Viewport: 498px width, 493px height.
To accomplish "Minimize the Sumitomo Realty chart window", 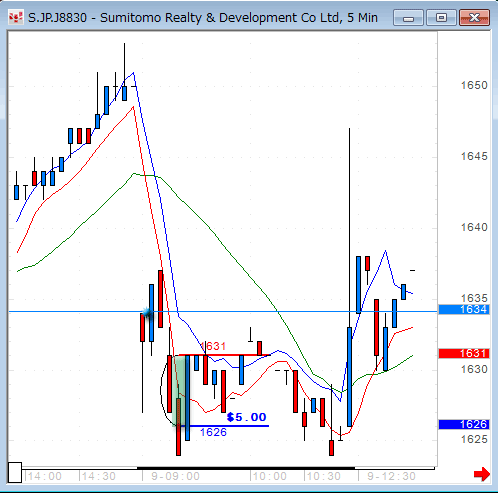I will (408, 18).
